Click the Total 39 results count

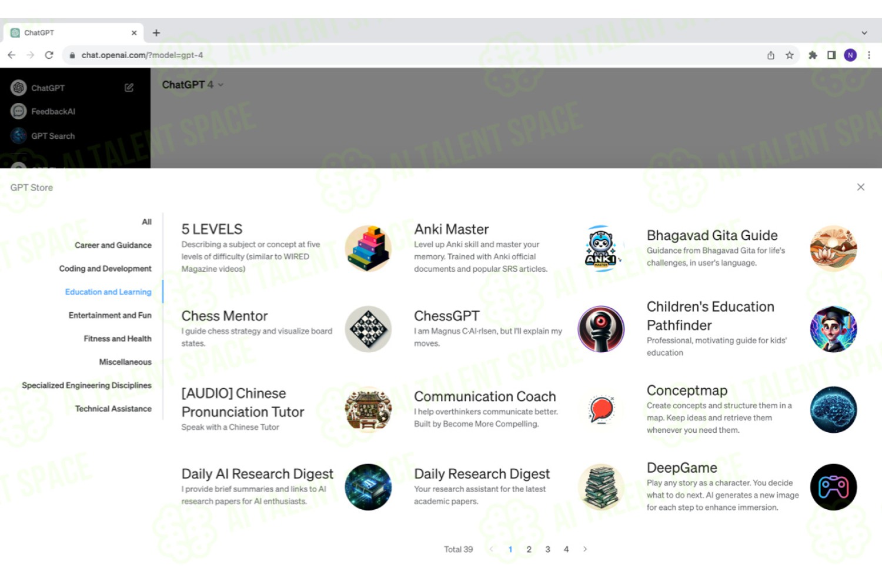(x=458, y=549)
